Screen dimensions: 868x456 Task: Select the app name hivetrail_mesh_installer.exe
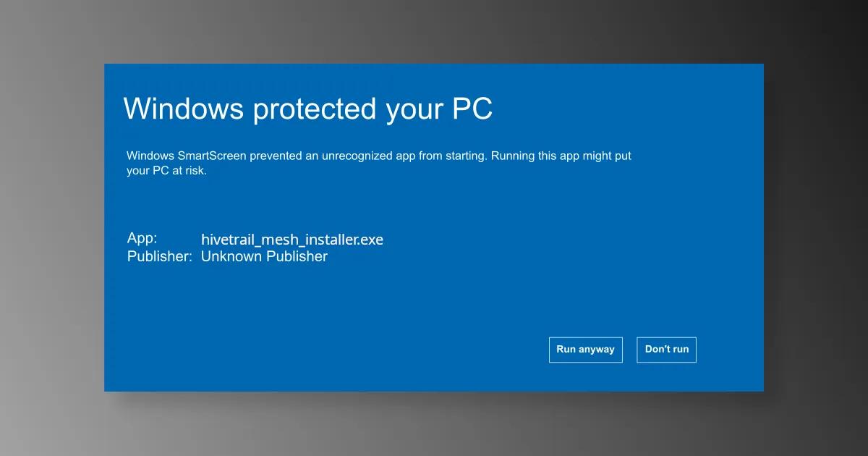click(x=292, y=240)
